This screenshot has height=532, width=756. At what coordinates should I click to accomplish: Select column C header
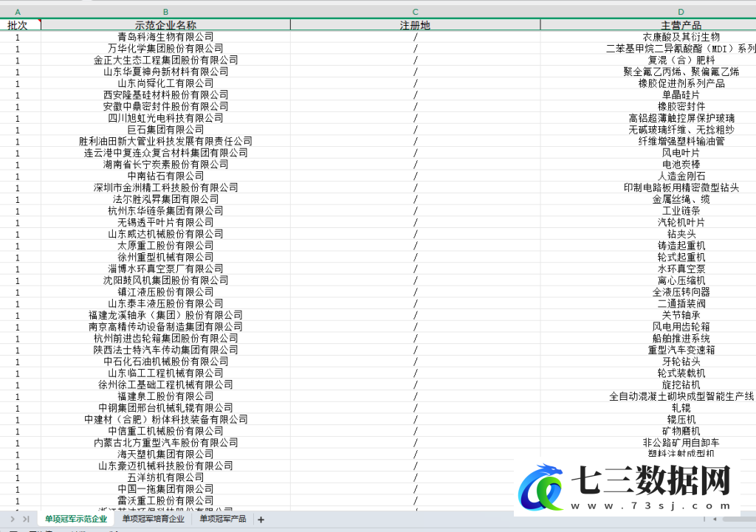point(415,12)
